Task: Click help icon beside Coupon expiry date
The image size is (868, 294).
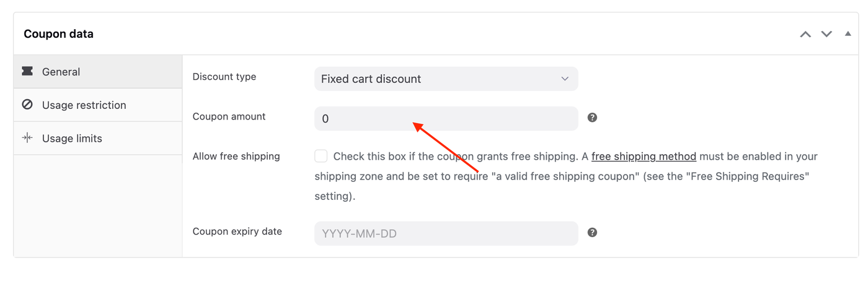Action: (592, 233)
